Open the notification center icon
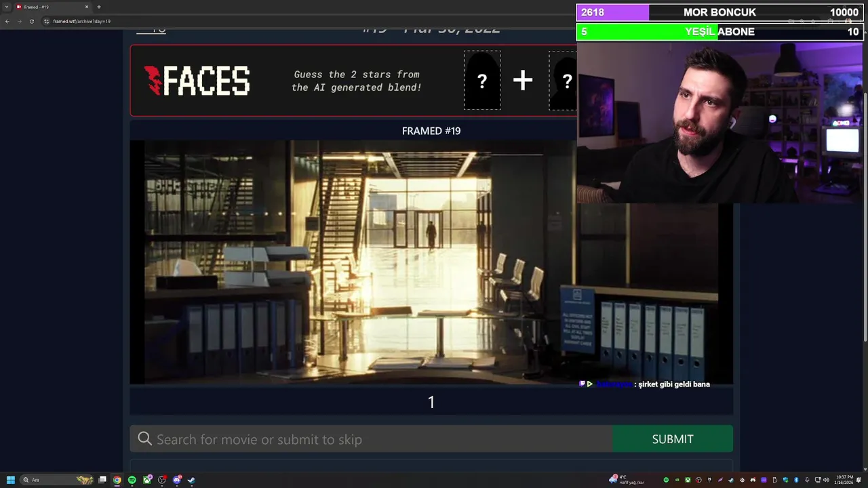This screenshot has width=868, height=488. pyautogui.click(x=859, y=480)
